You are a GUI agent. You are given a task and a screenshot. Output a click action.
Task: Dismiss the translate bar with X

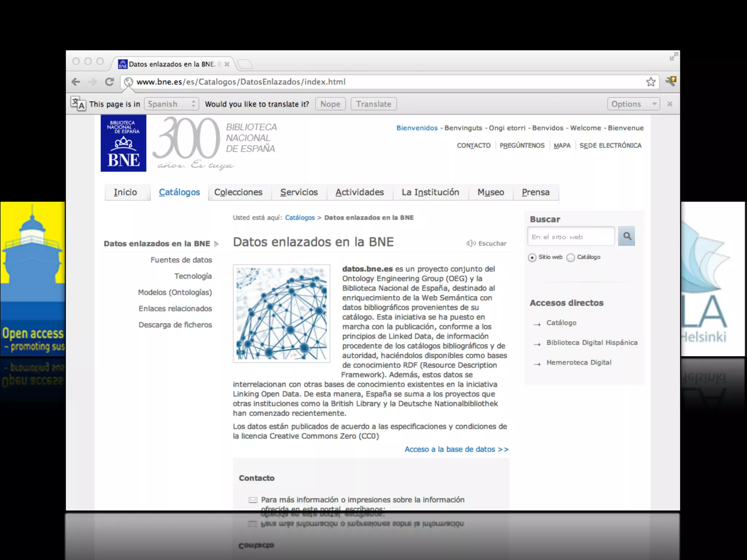[670, 104]
